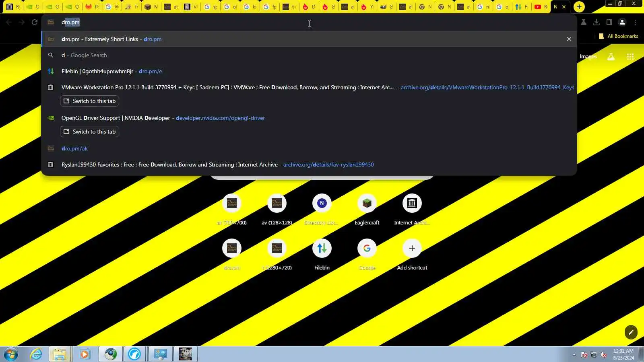Open the Google apps grid icon
Screen dimensions: 644x362
click(x=630, y=57)
